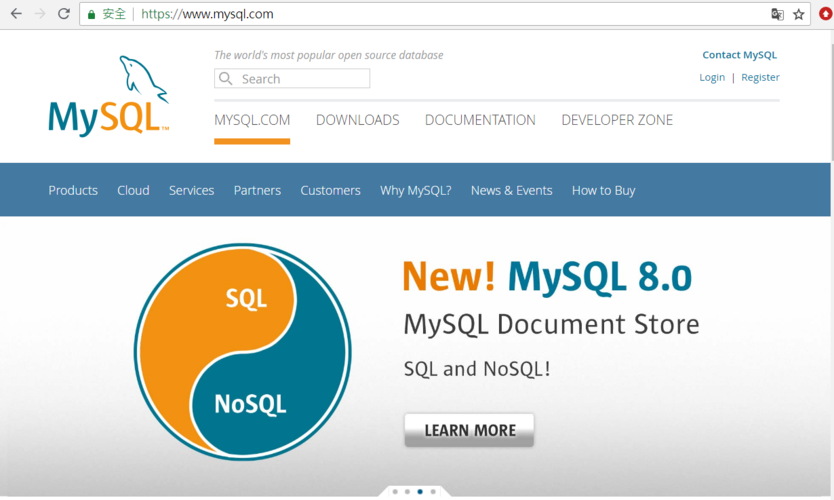This screenshot has width=834, height=500.
Task: Select the second carousel slide dot
Action: (407, 491)
